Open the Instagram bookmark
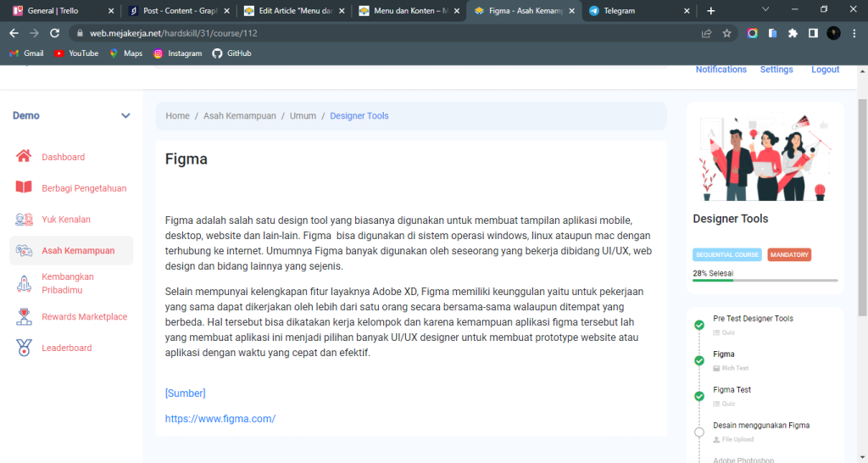Screen dimensions: 868x463 [178, 53]
